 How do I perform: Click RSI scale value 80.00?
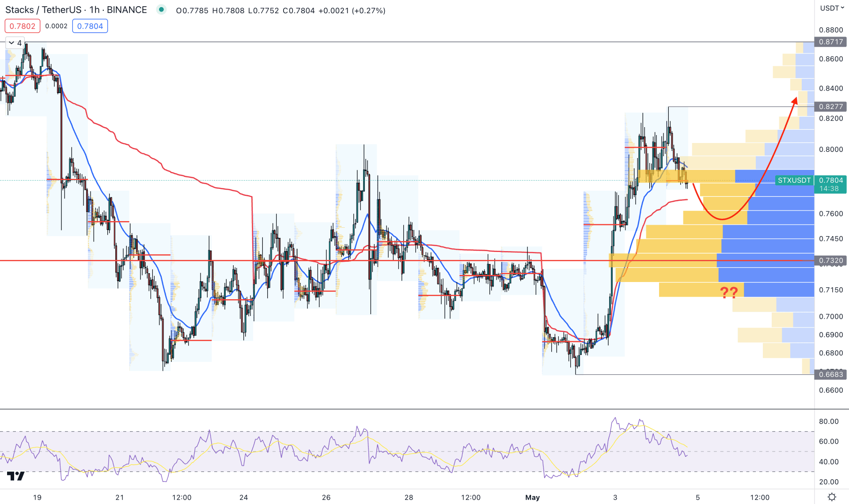pyautogui.click(x=829, y=421)
